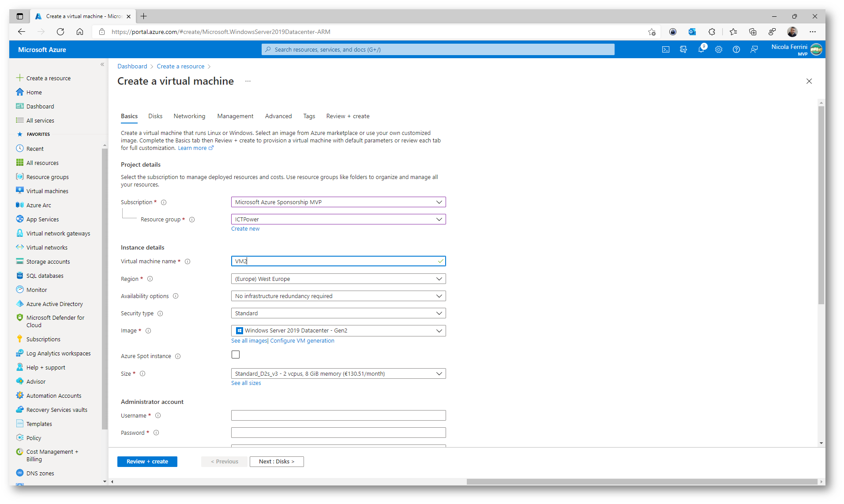Click the All resources grid icon
This screenshot has height=504, width=844.
(20, 163)
